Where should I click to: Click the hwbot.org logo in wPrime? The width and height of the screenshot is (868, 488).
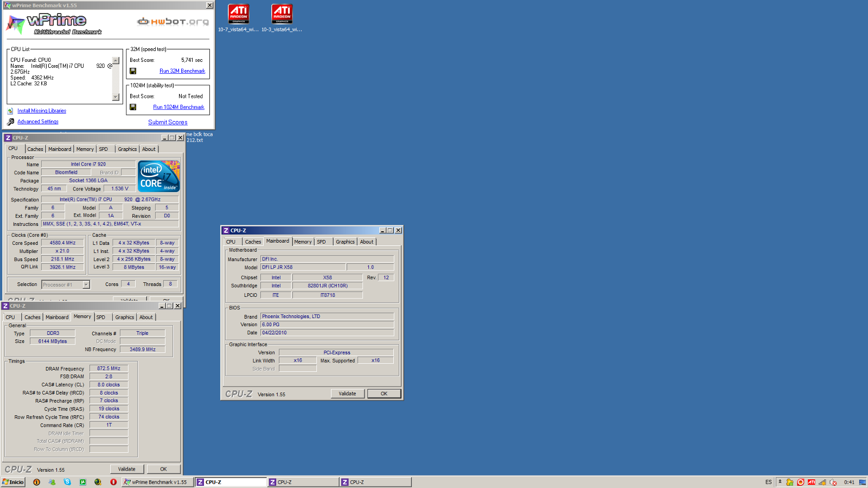click(173, 22)
